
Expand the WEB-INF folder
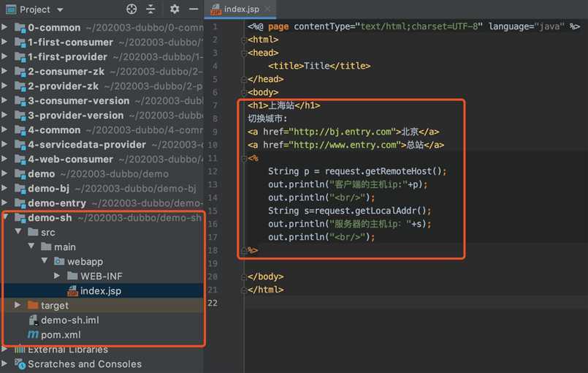click(x=58, y=276)
